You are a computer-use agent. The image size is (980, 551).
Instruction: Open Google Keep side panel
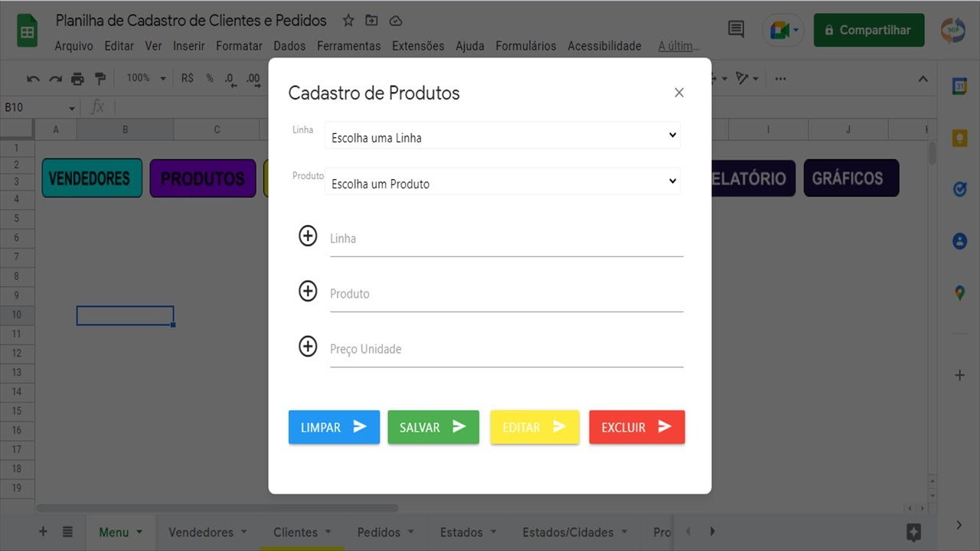(x=959, y=138)
